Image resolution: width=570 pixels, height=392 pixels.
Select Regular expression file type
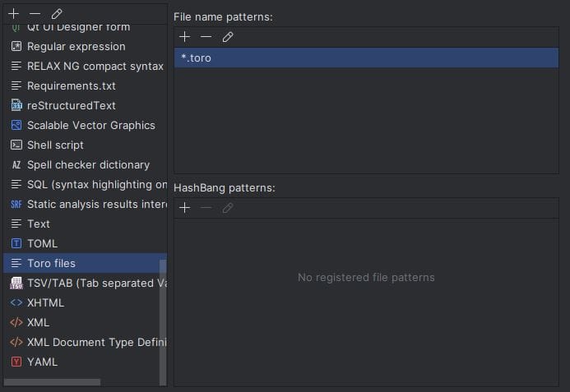(76, 46)
